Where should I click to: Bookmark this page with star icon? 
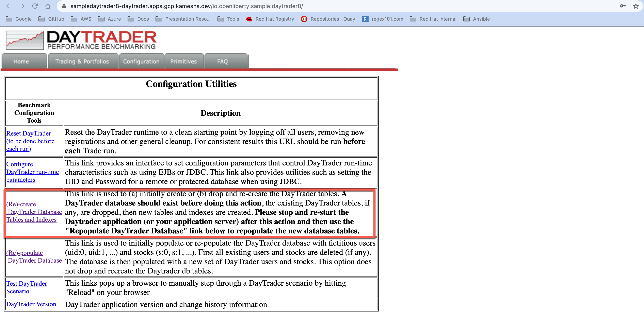(636, 6)
